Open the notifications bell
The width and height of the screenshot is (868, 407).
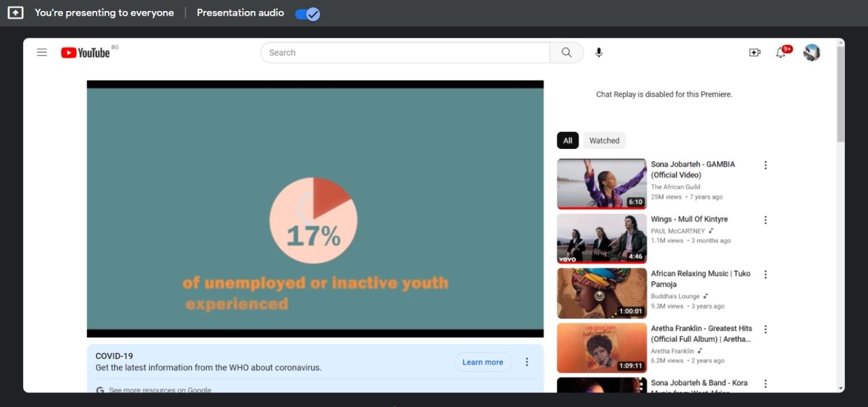781,53
